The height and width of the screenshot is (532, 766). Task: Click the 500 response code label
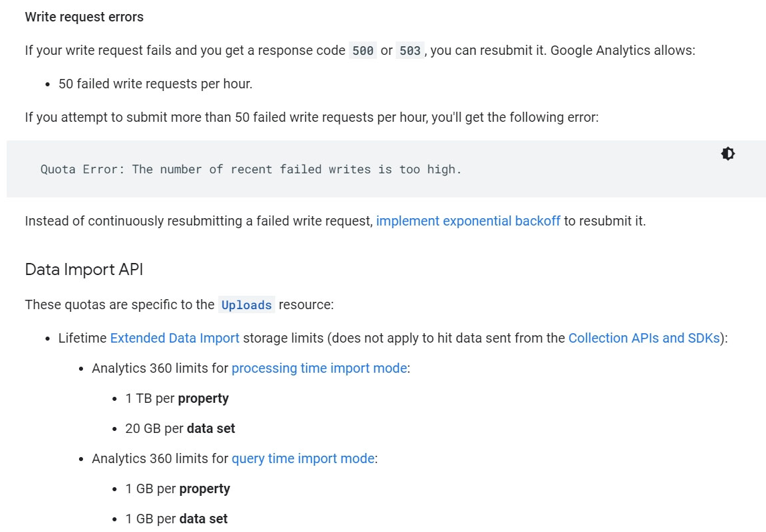(x=363, y=51)
